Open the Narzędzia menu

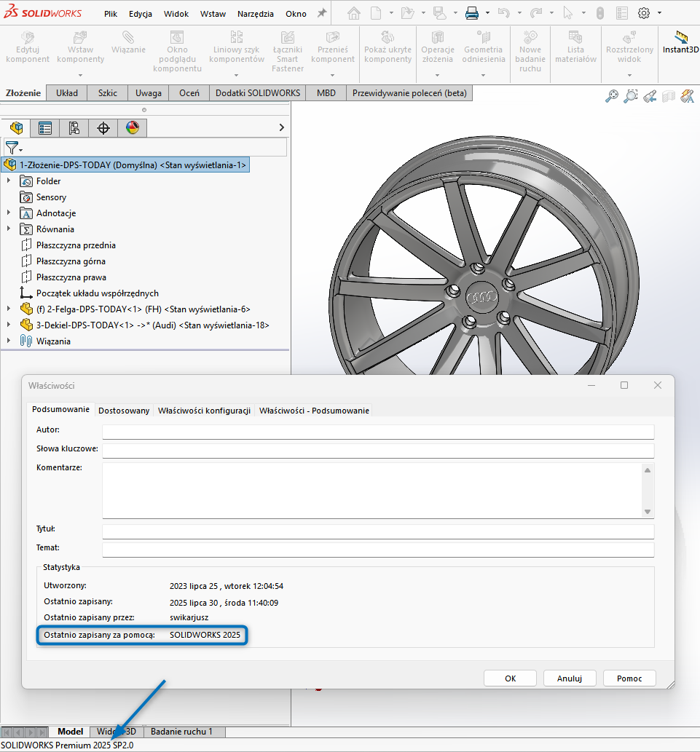pos(255,14)
